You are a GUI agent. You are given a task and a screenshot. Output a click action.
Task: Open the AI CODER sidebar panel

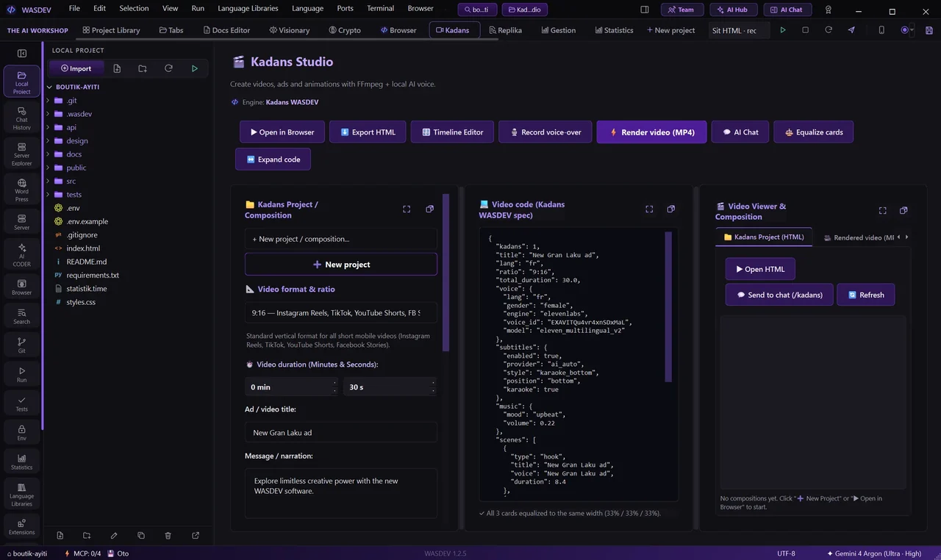click(22, 254)
